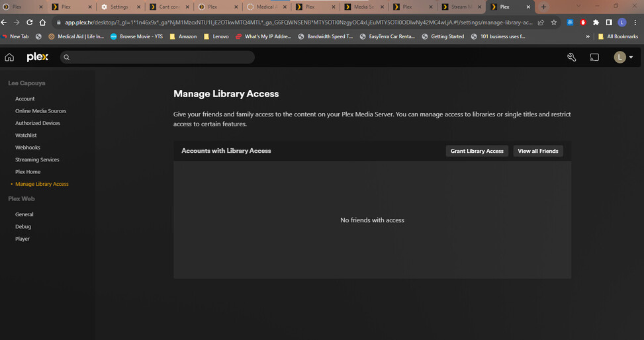Open Plex Home settings
The height and width of the screenshot is (340, 644).
click(x=28, y=171)
